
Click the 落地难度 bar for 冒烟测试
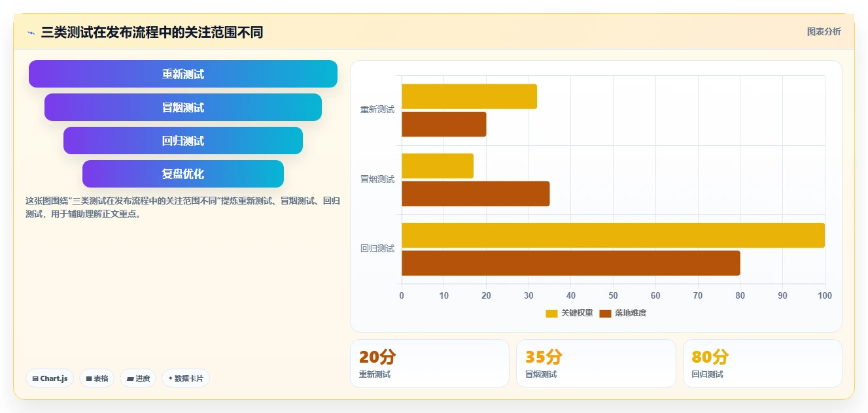[476, 193]
